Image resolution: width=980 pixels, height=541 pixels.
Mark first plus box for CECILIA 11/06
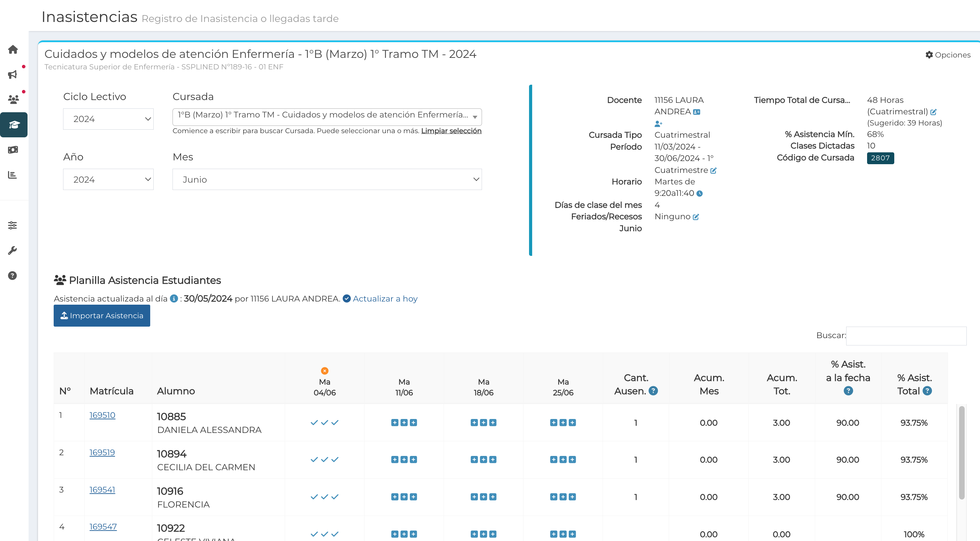click(x=395, y=459)
